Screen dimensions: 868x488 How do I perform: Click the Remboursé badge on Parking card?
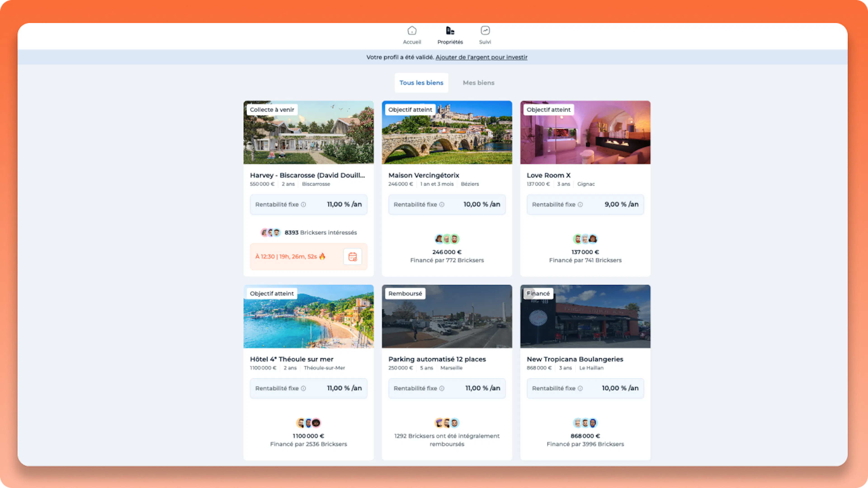click(405, 294)
